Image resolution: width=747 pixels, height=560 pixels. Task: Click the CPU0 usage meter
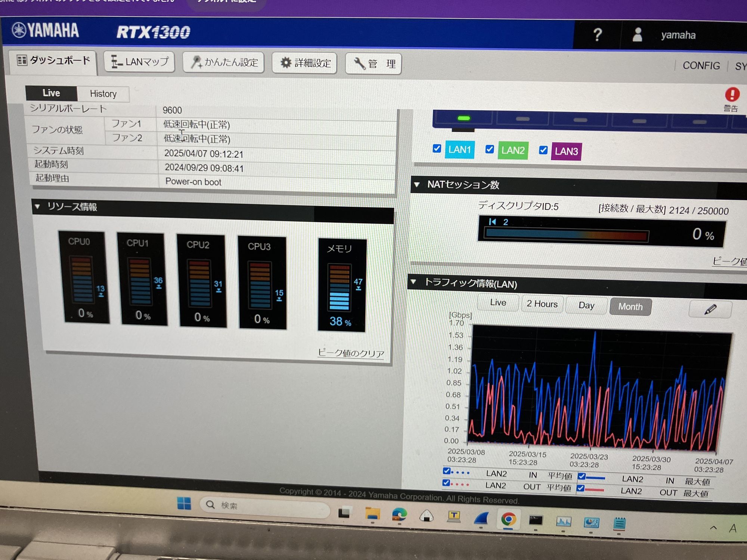pyautogui.click(x=84, y=277)
